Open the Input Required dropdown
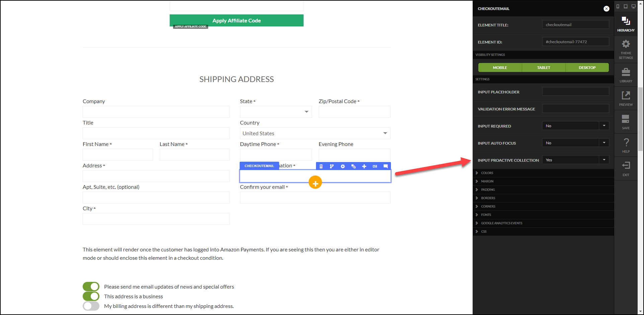644x315 pixels. (575, 126)
